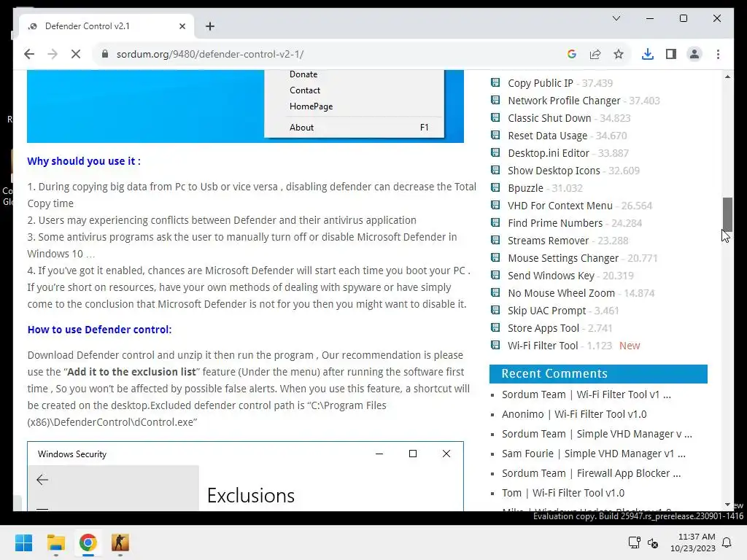
Task: Click the Chrome taskbar icon
Action: point(88,542)
